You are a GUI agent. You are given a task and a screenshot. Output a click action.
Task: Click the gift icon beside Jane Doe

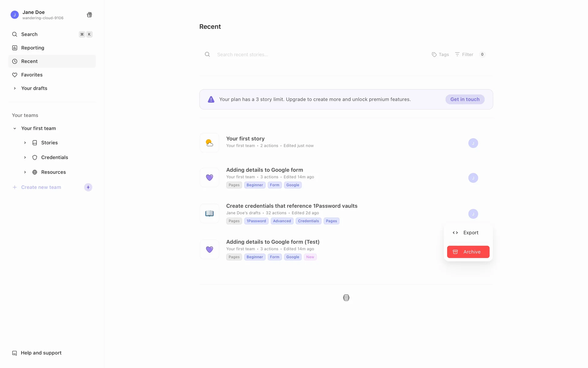(x=89, y=15)
